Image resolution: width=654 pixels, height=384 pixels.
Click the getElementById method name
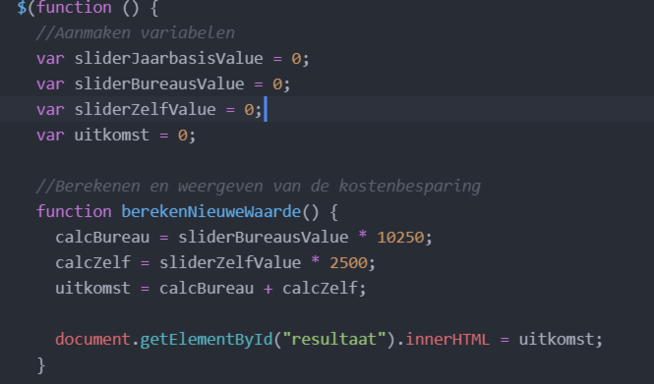point(206,339)
